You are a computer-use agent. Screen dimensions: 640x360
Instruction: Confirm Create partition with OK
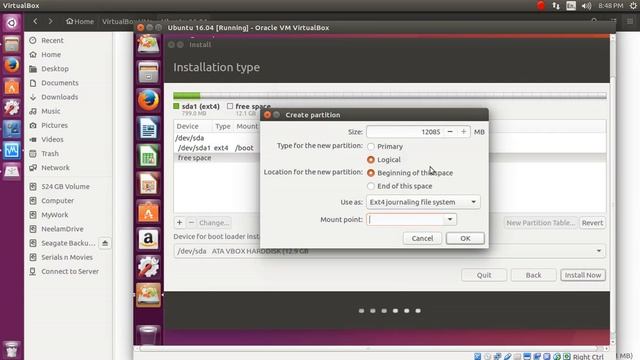coord(465,238)
